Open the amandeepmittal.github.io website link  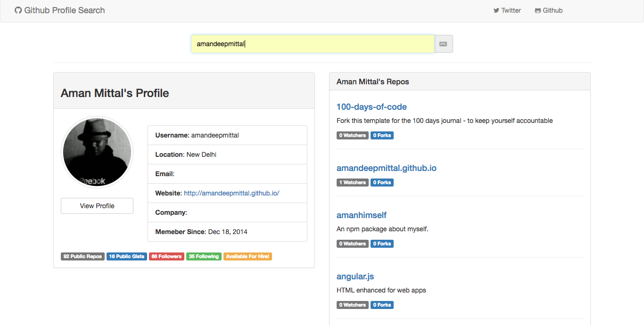click(231, 193)
